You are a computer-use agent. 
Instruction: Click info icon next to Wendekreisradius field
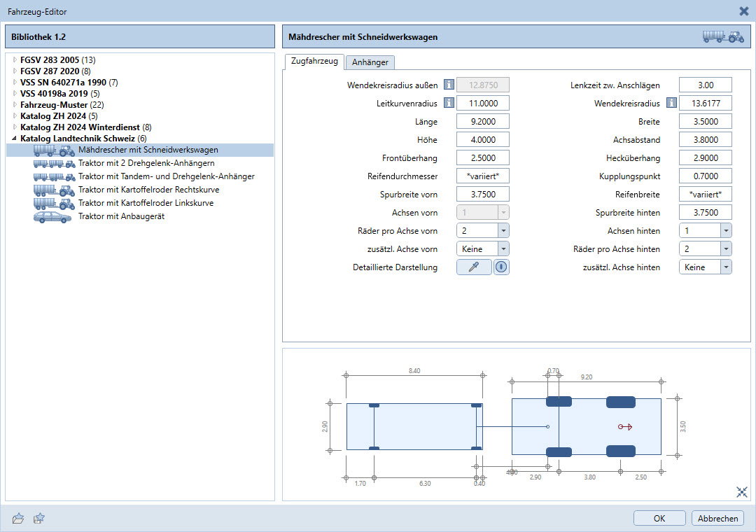click(x=671, y=103)
